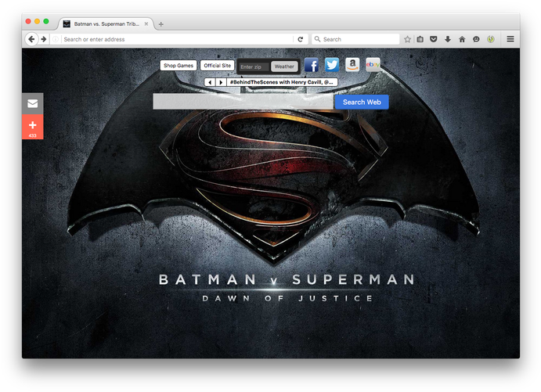Click the Shop Games button
Viewport: 541px width, 392px height.
(x=179, y=66)
